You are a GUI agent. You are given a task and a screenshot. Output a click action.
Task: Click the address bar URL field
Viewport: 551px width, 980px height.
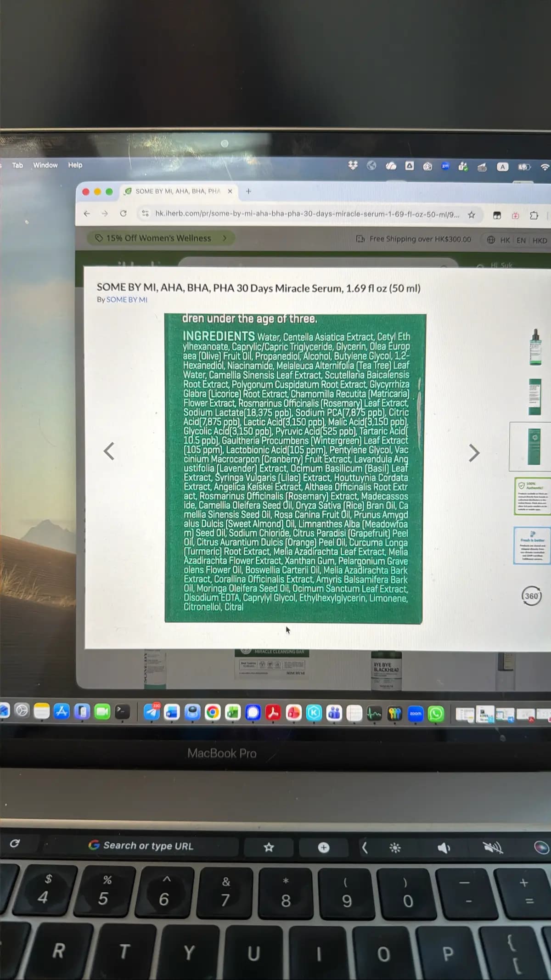pyautogui.click(x=306, y=214)
